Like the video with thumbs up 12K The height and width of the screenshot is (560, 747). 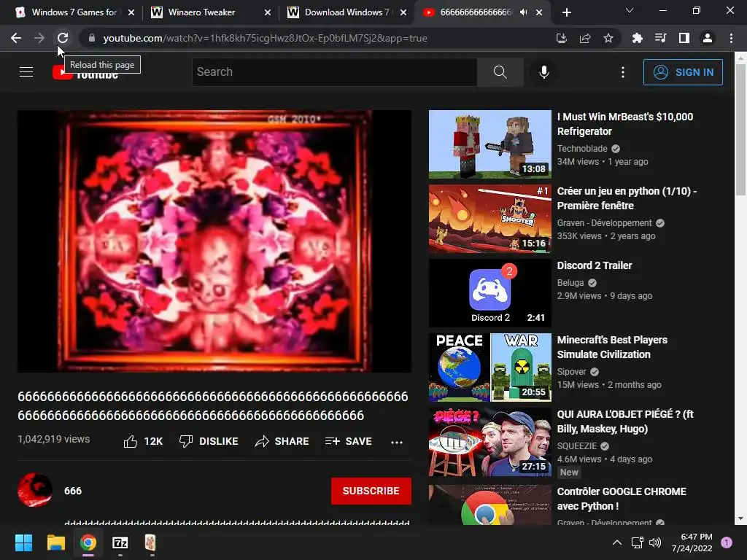pos(143,441)
